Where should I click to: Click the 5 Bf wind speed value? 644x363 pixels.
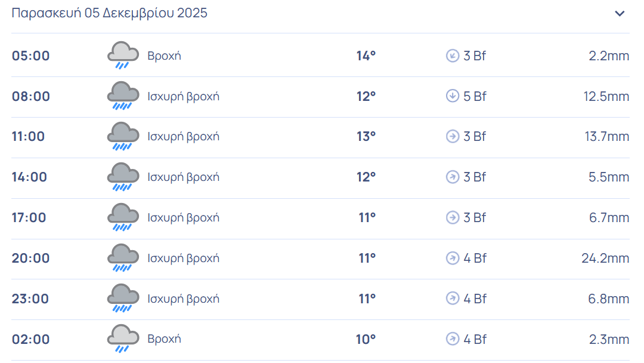pos(475,97)
